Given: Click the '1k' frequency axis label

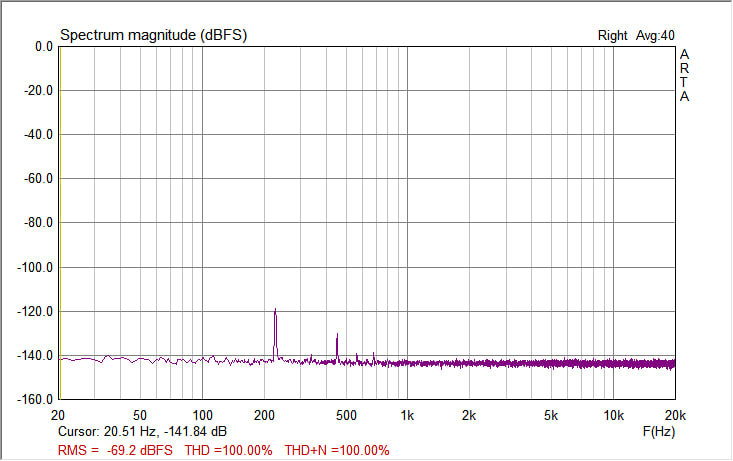Looking at the screenshot, I should (x=407, y=415).
